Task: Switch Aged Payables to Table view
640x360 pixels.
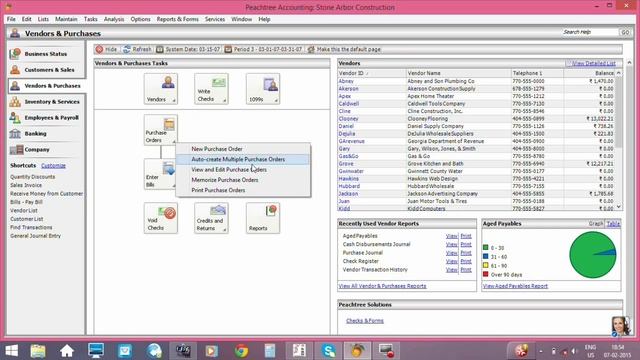Action: [613, 224]
